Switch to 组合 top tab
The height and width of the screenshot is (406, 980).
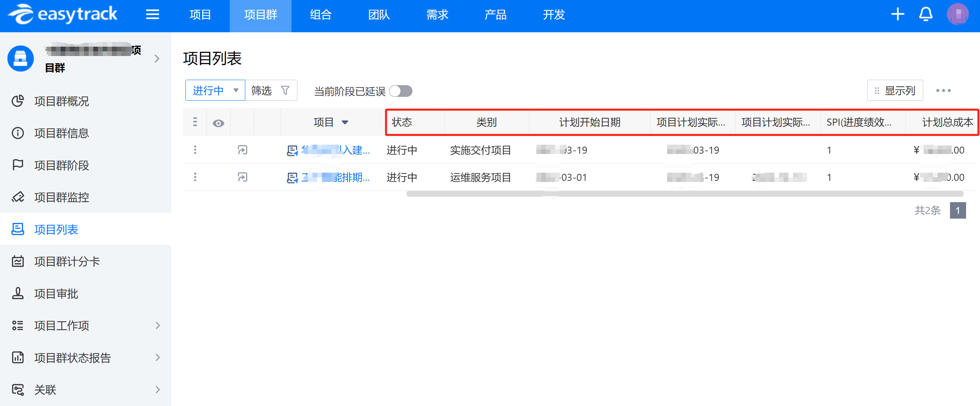coord(321,15)
